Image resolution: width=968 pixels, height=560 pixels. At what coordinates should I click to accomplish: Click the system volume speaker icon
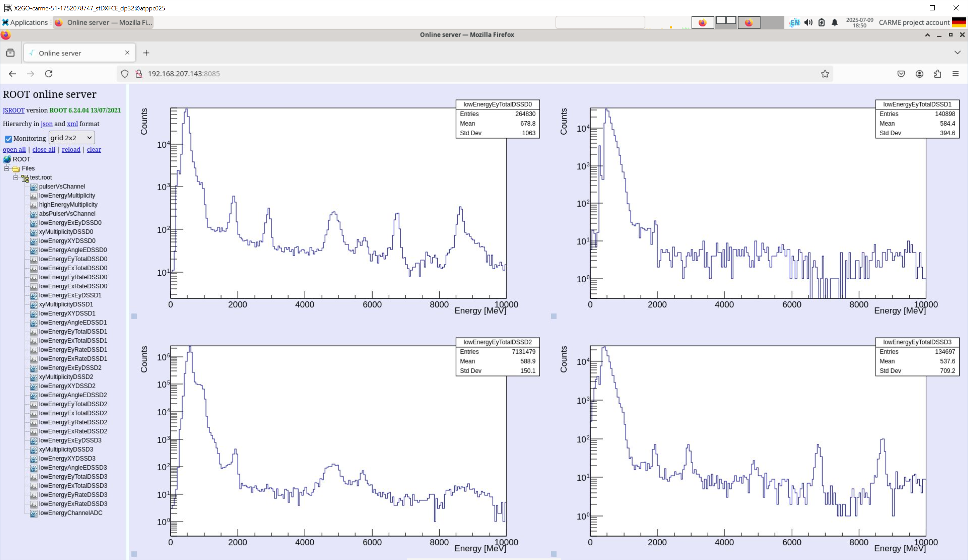pyautogui.click(x=808, y=22)
